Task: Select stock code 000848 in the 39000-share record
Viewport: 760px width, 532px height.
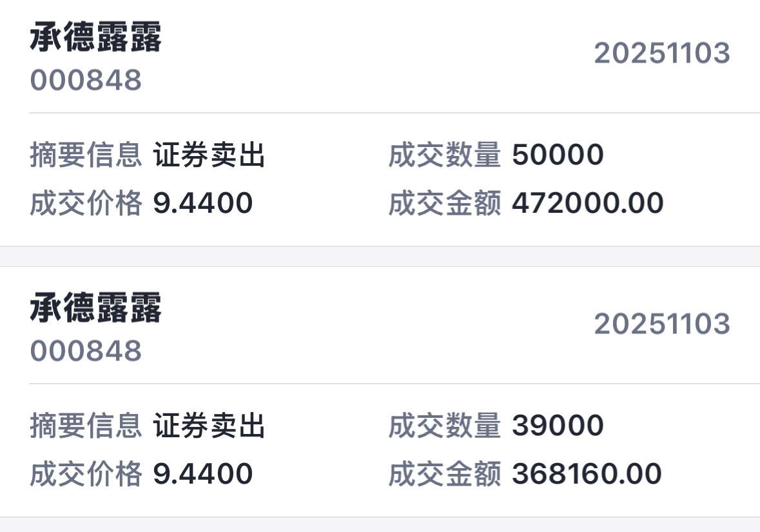Action: tap(86, 351)
